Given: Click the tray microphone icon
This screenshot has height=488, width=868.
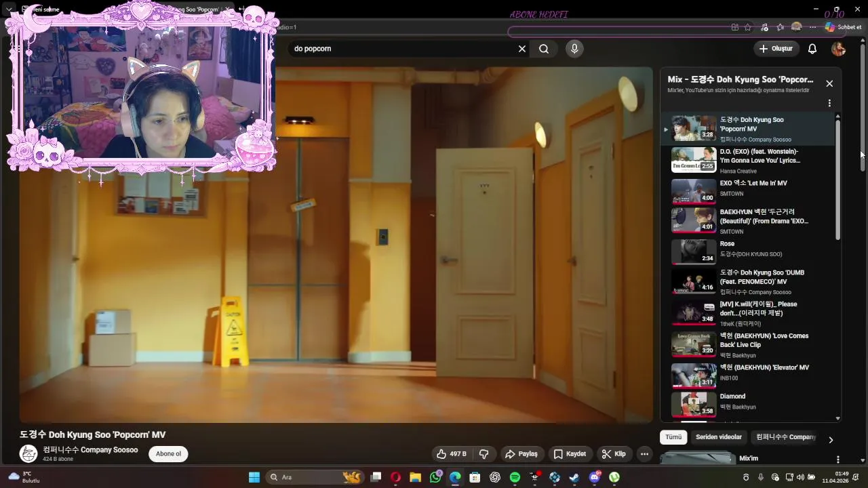Looking at the screenshot, I should pyautogui.click(x=761, y=477).
